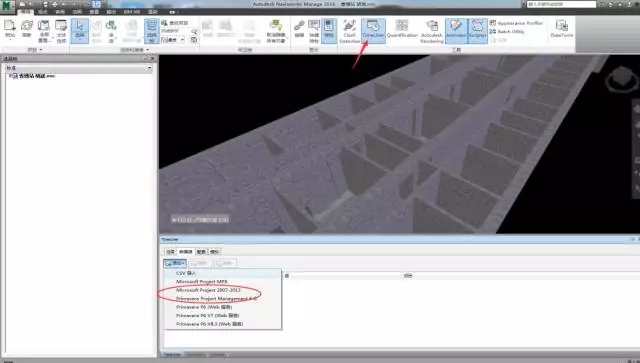This screenshot has height=363, width=640.
Task: Open the Quantification tool
Action: tap(402, 29)
